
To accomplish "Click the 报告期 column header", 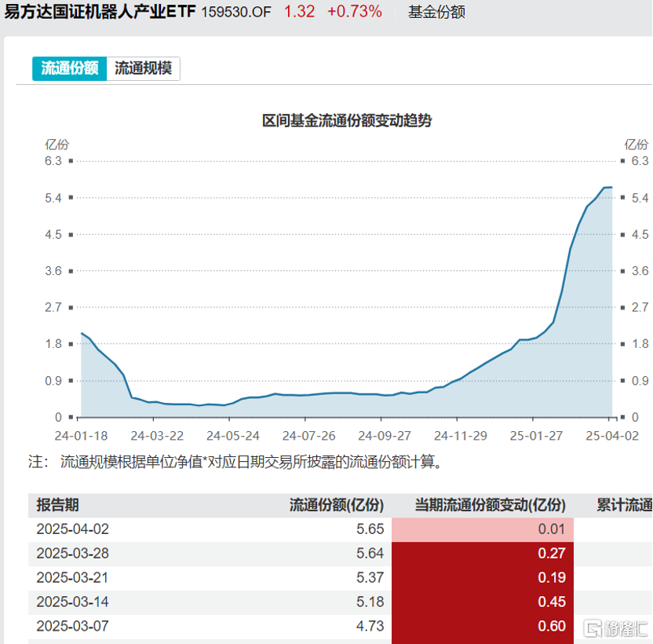I will pos(57,505).
